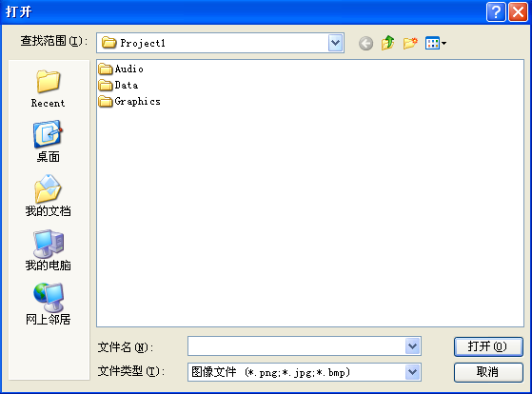Create a new folder
Viewport: 532px width, 394px height.
(410, 43)
